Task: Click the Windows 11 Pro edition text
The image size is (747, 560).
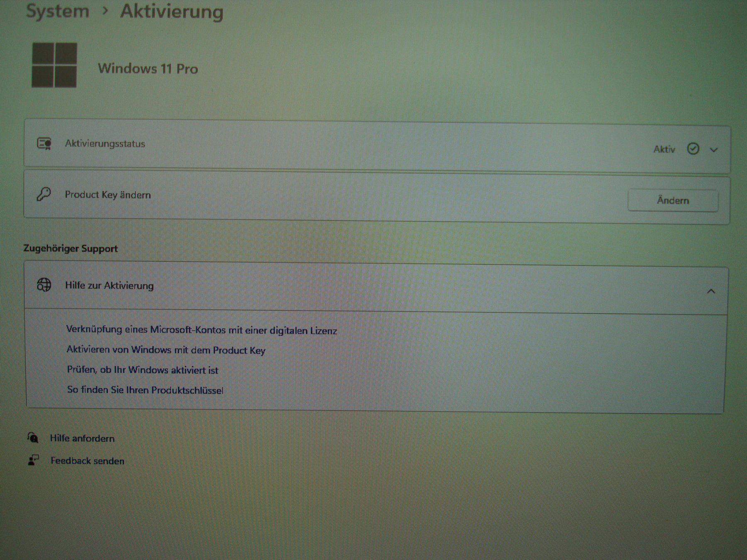Action: click(x=148, y=68)
